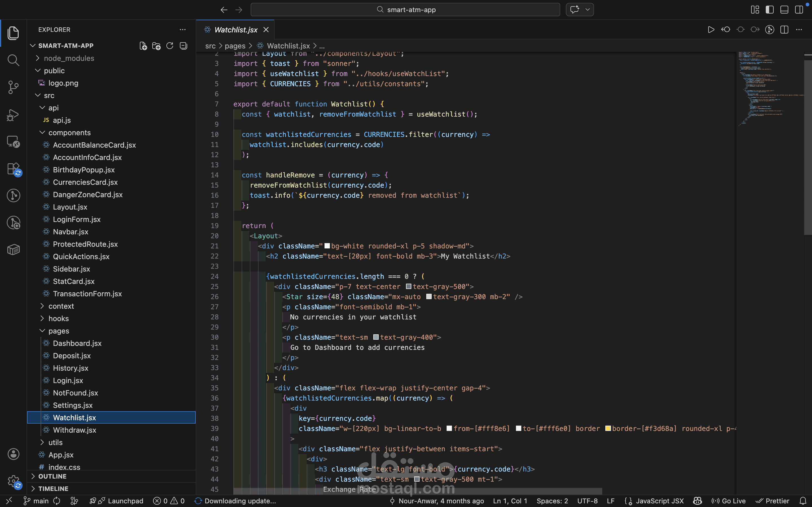
Task: Split the editor to the right
Action: point(784,30)
